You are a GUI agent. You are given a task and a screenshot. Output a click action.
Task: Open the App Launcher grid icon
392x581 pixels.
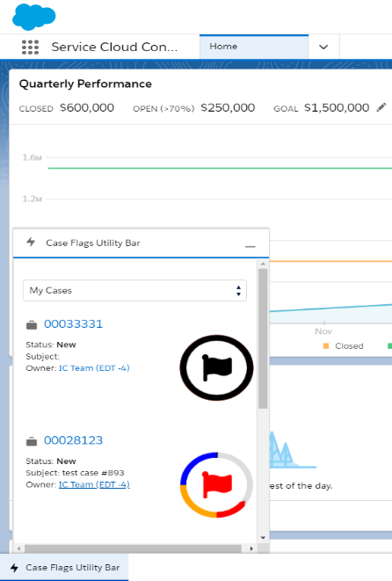pos(30,47)
